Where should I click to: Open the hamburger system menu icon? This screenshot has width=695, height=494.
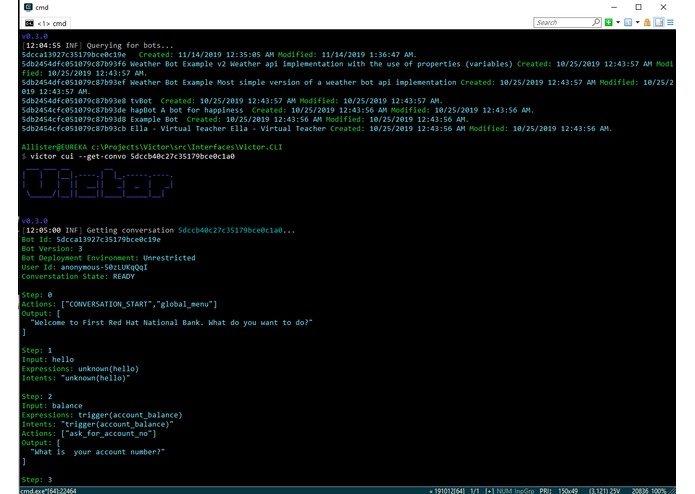[x=670, y=22]
